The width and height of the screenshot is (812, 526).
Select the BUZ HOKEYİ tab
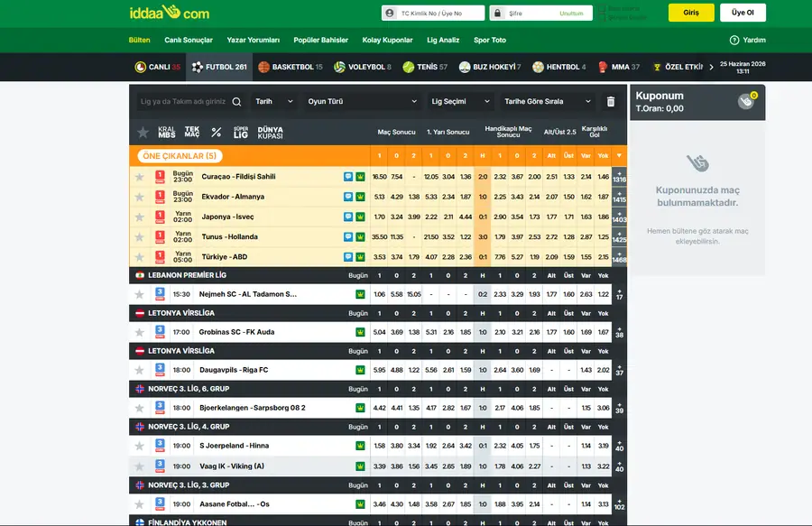[490, 67]
